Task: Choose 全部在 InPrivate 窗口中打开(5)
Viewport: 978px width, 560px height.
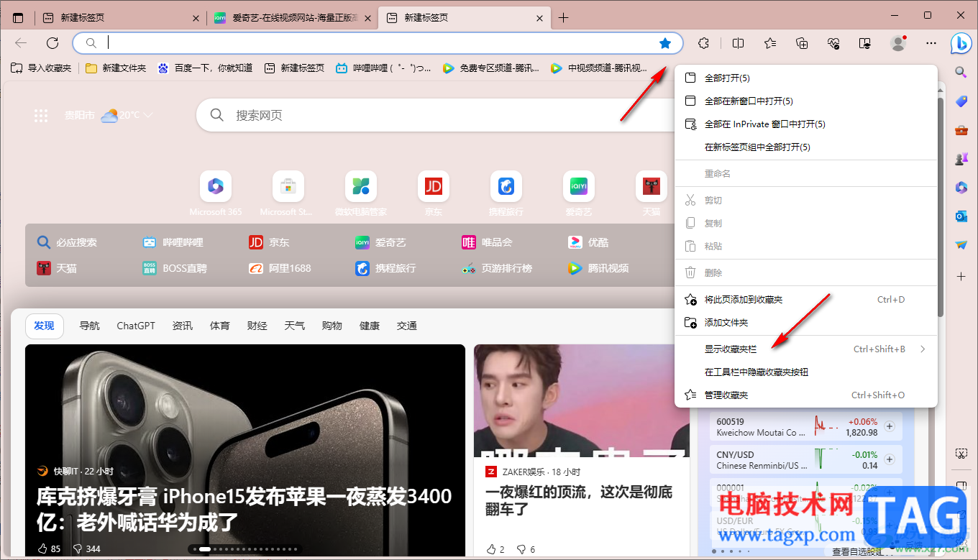Action: (806, 124)
